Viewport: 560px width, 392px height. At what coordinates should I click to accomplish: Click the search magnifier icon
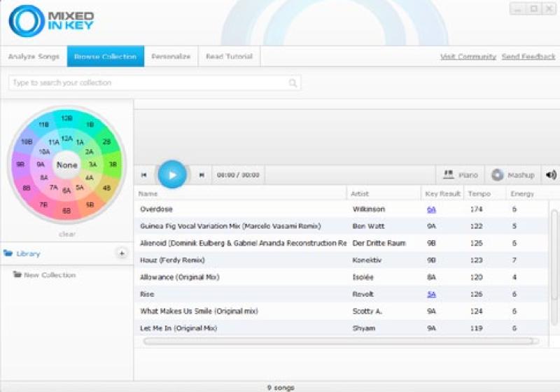click(x=293, y=83)
